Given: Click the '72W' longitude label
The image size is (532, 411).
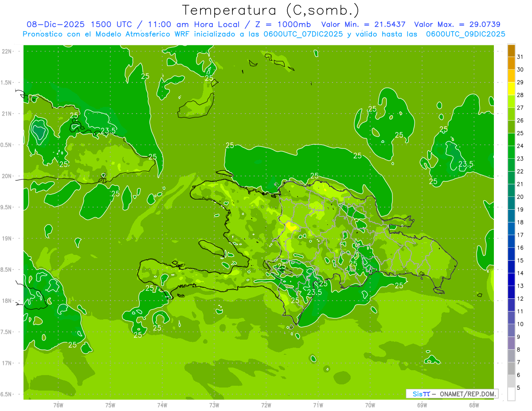Looking at the screenshot, I should pos(266,405).
